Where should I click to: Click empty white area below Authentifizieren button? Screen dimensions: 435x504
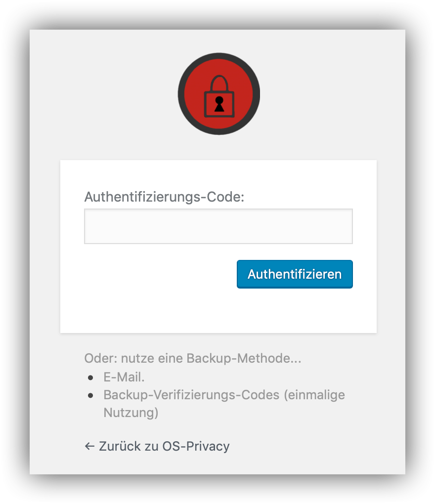pyautogui.click(x=218, y=311)
